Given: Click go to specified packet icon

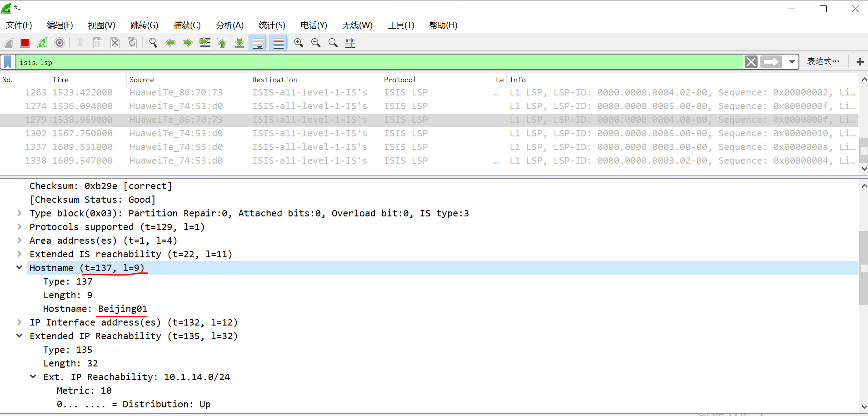Looking at the screenshot, I should [x=205, y=43].
